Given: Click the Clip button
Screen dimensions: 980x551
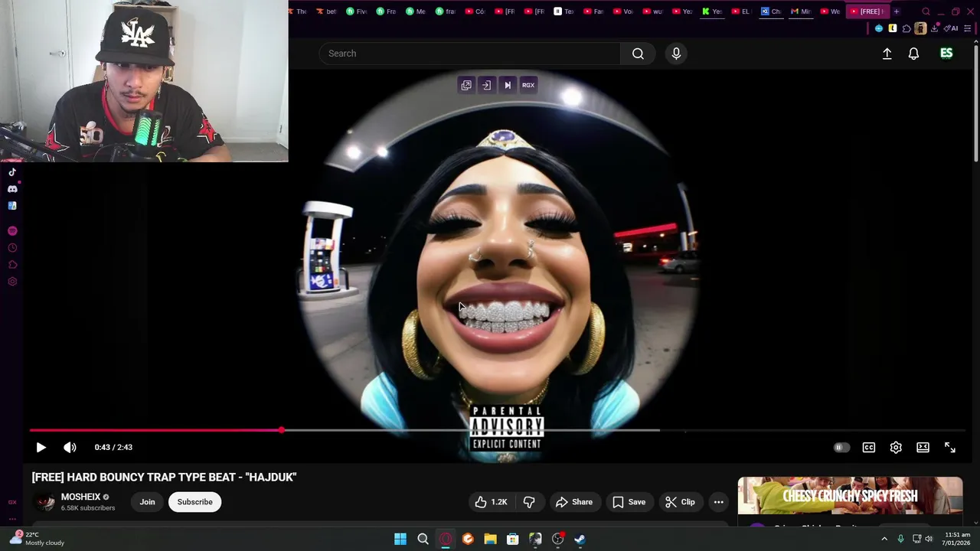Looking at the screenshot, I should [680, 502].
